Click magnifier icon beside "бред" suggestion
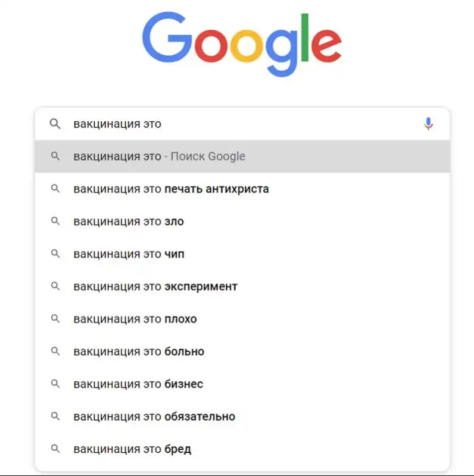The width and height of the screenshot is (474, 476). click(55, 449)
